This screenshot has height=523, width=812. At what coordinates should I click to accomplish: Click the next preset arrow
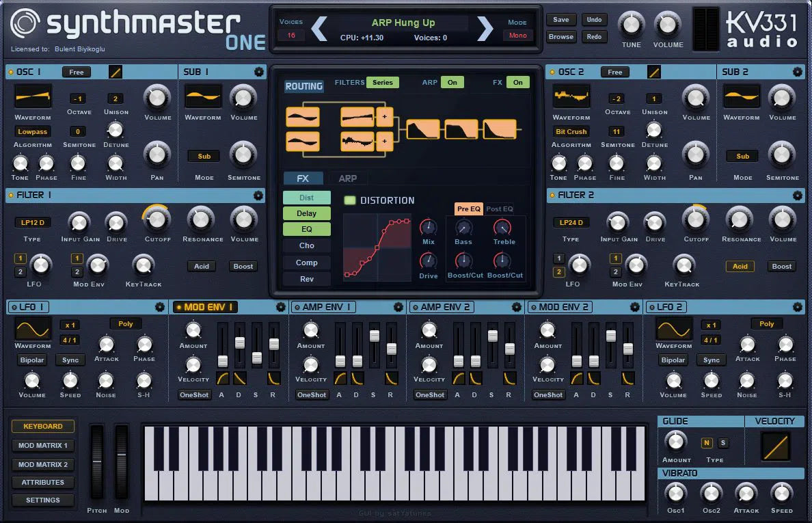[485, 29]
